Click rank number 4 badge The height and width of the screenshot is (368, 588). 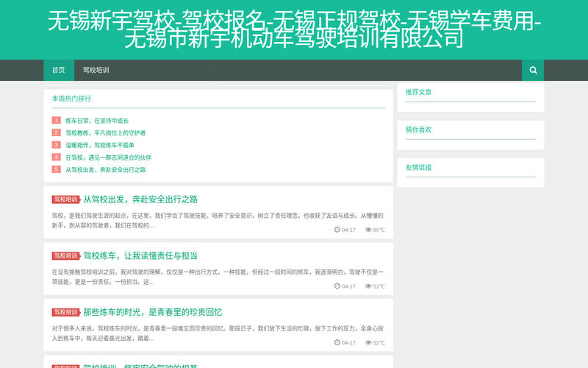pyautogui.click(x=57, y=157)
